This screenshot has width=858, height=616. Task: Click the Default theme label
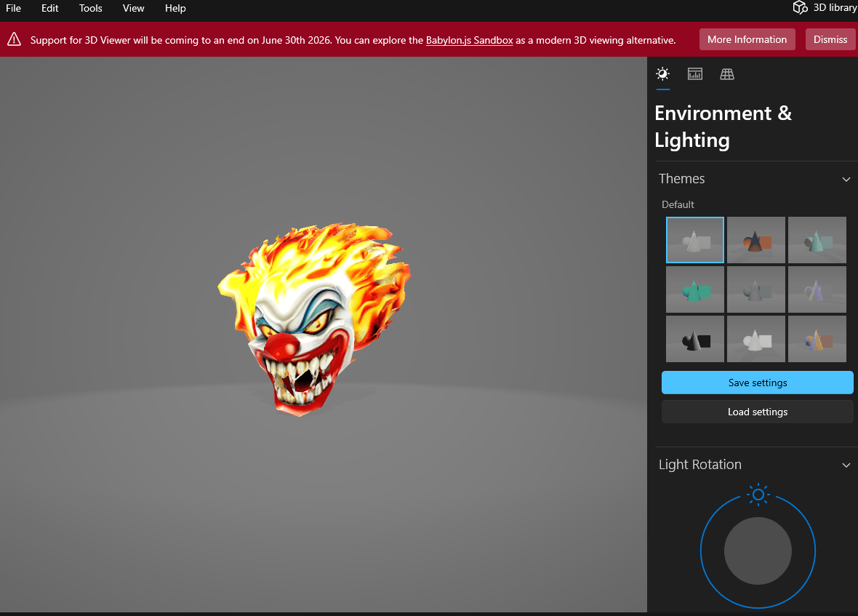coord(678,204)
